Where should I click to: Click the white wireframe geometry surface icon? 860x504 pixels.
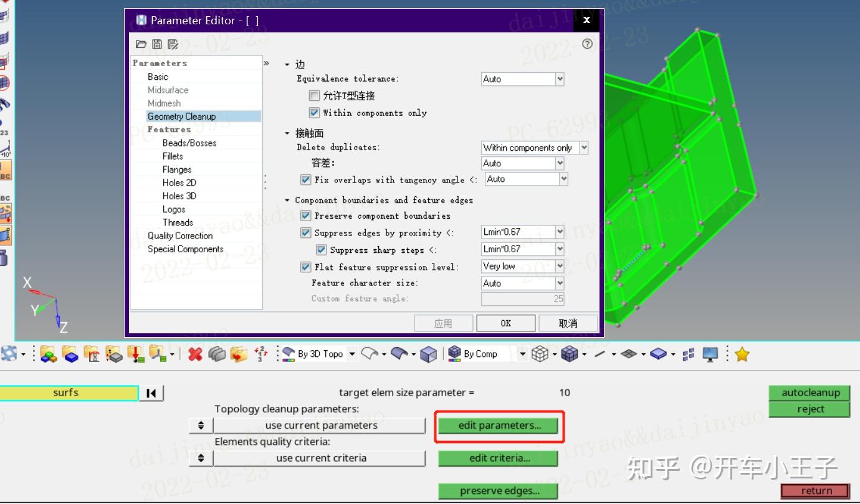(370, 354)
